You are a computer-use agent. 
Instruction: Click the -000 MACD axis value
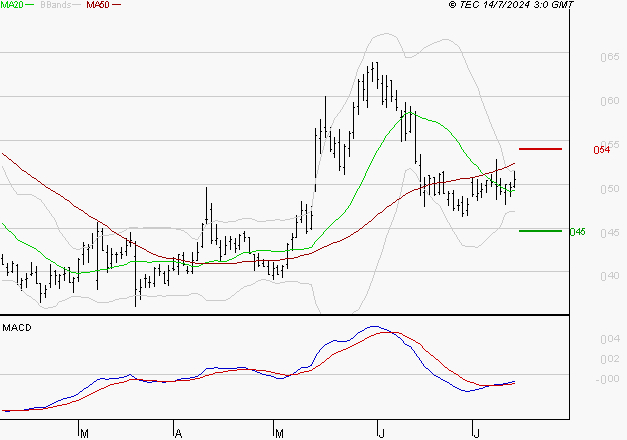pos(607,379)
